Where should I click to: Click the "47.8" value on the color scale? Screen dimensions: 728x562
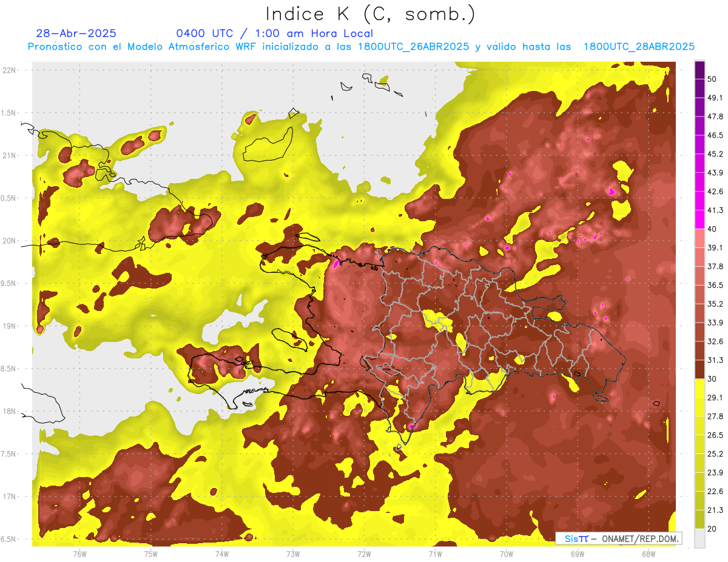click(715, 116)
